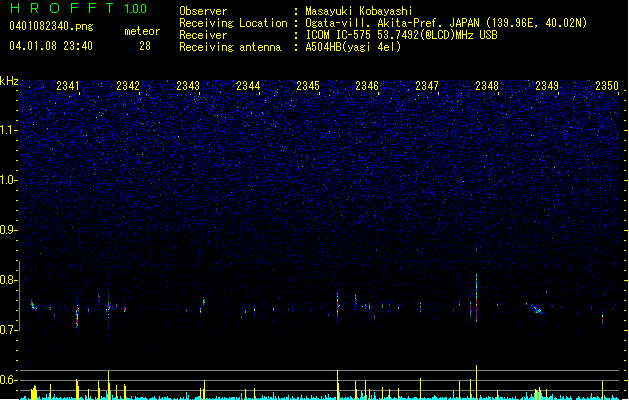Click the 0.6 kHz frequency axis label
Viewport: 629px width, 400px height.
click(8, 380)
